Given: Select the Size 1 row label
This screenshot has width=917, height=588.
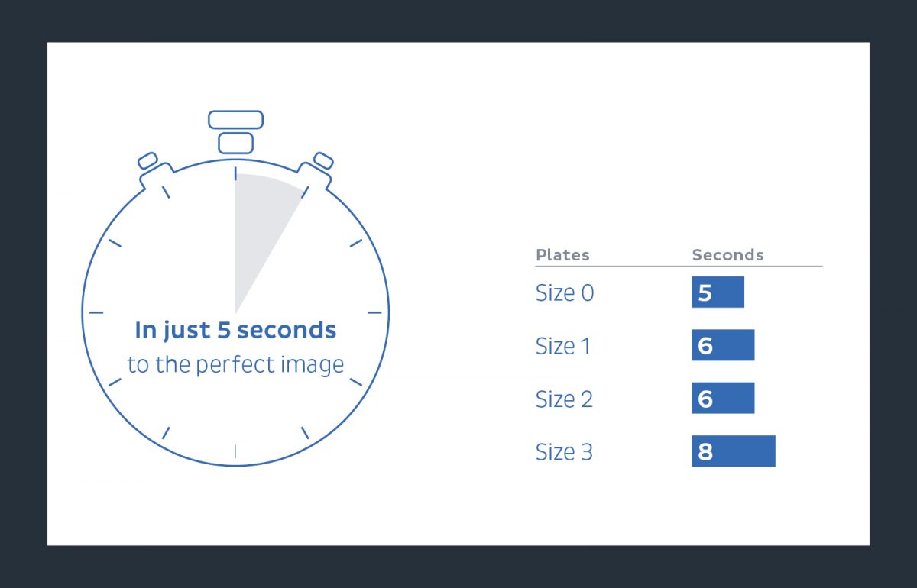Looking at the screenshot, I should pos(563,346).
